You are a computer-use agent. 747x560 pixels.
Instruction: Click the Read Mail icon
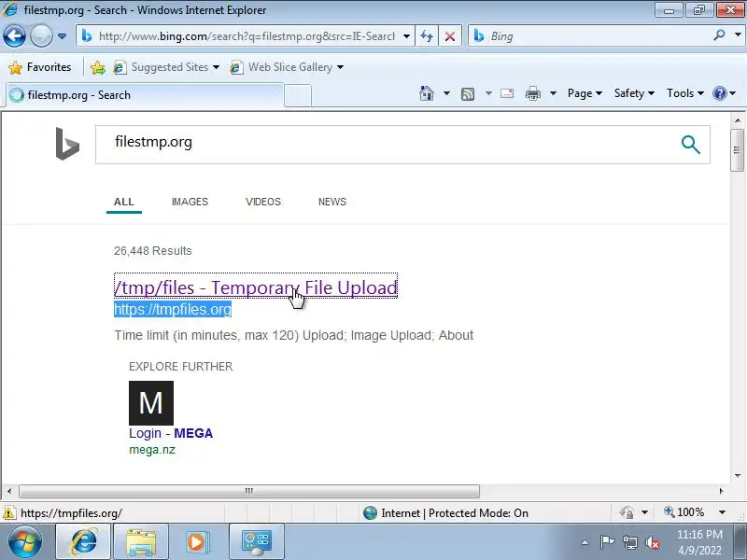[x=507, y=93]
